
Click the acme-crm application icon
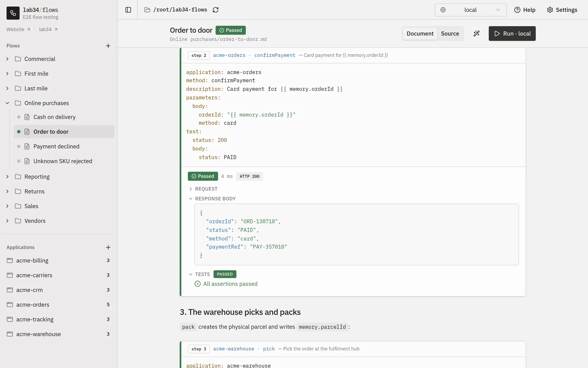10,290
